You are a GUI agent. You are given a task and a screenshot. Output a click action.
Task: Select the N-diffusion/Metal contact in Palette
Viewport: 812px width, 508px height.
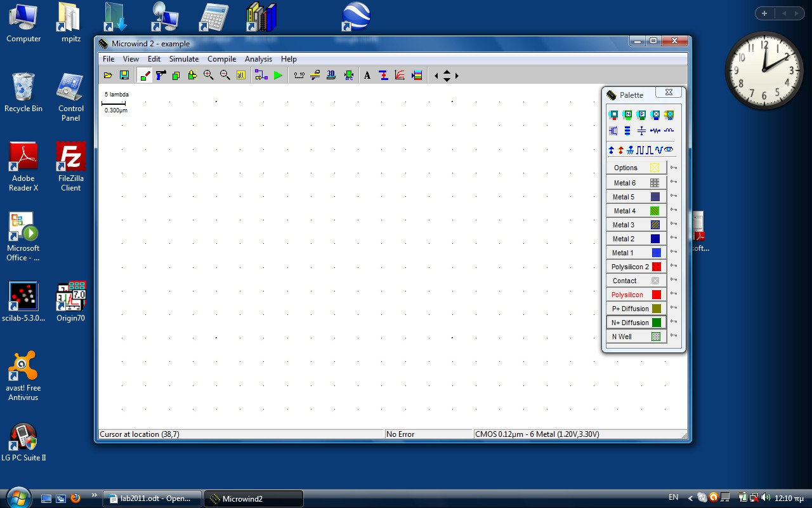coord(627,115)
